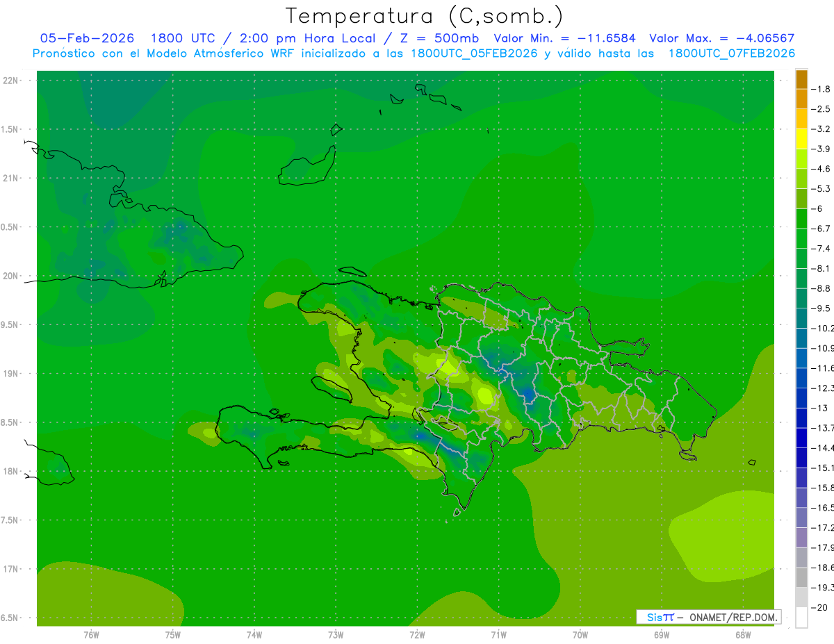This screenshot has height=644, width=834.
Task: Click the '68W' longitude label
Action: click(x=743, y=635)
